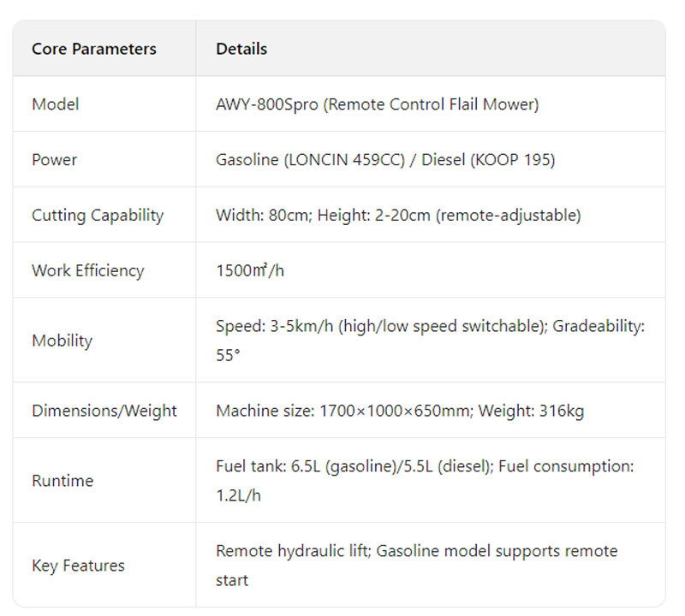Select the "Runtime" row label
This screenshot has height=616, width=685.
tap(63, 481)
